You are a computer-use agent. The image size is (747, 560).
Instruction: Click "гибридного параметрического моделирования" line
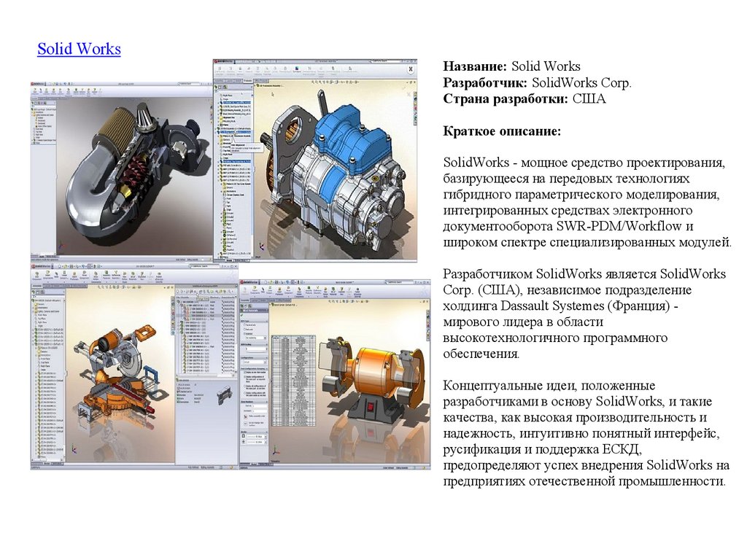(581, 194)
